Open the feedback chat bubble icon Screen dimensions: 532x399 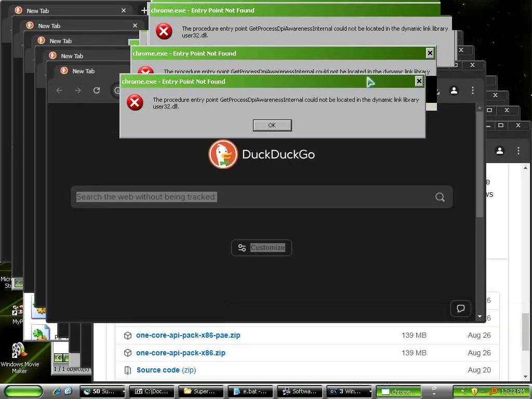[461, 309]
